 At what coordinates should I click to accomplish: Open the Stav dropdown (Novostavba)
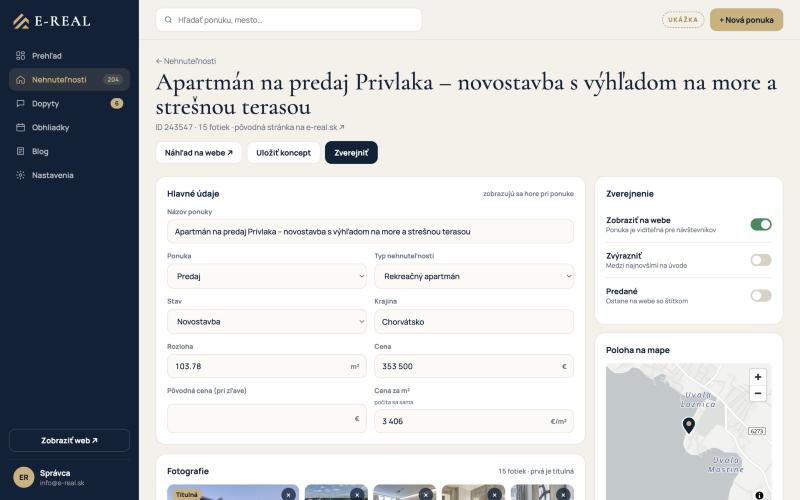(267, 321)
